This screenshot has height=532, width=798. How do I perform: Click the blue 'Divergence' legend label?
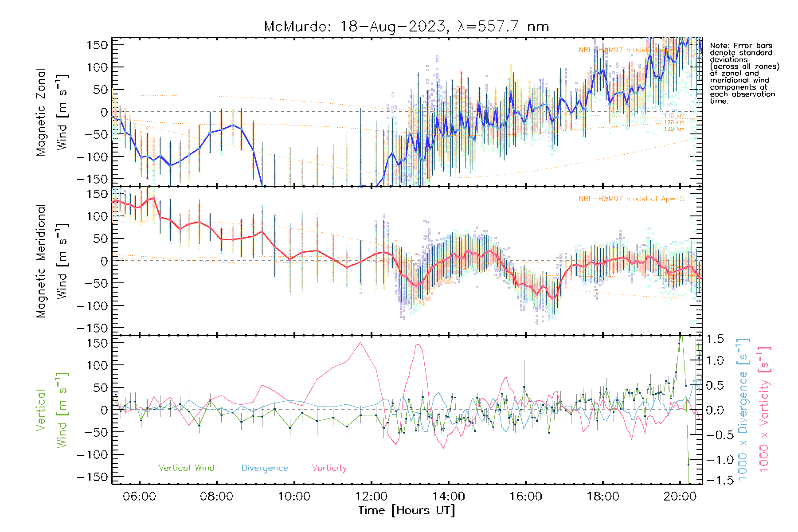point(265,468)
